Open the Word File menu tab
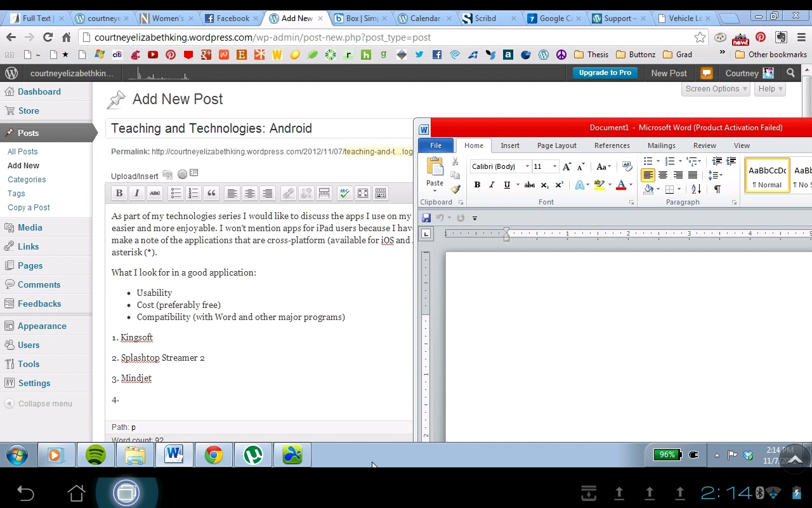Screen dimensions: 812x508 tap(436, 145)
